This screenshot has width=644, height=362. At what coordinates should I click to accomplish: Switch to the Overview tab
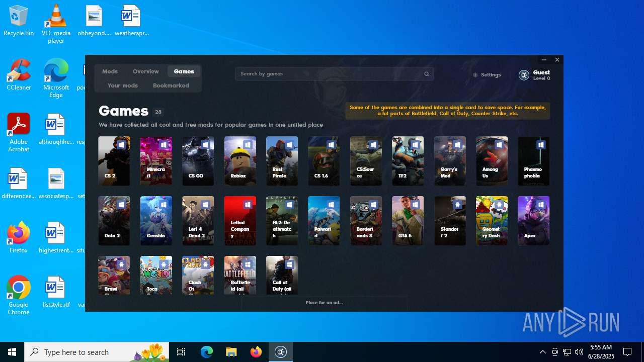[x=146, y=71]
